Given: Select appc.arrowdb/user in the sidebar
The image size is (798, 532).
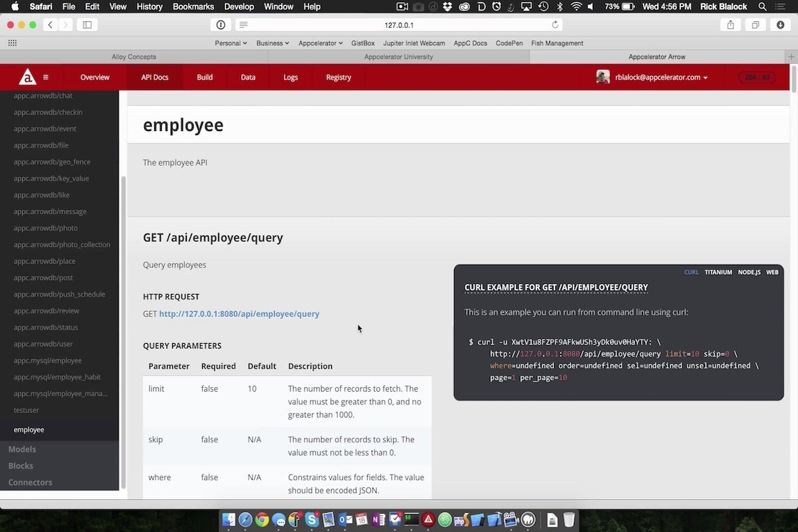Looking at the screenshot, I should tap(43, 344).
